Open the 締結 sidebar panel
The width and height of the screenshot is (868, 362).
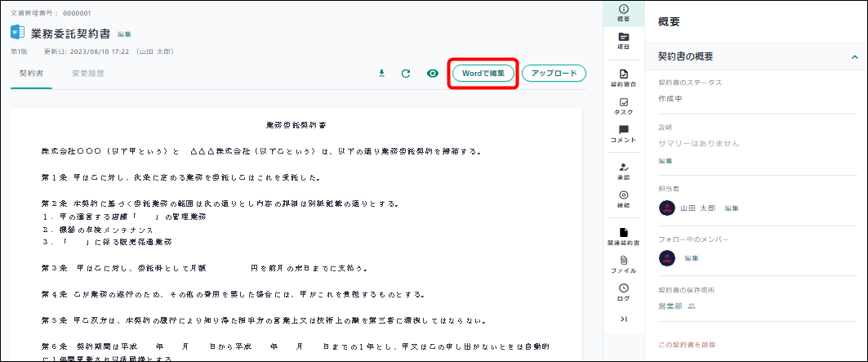click(624, 199)
